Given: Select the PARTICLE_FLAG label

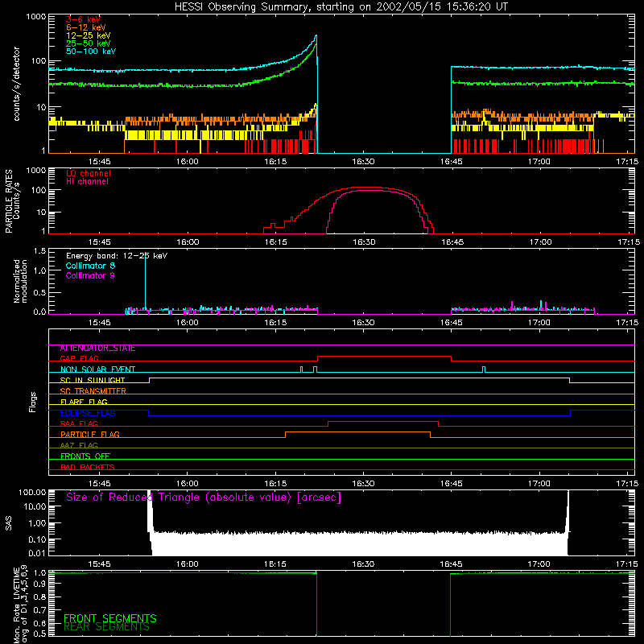Looking at the screenshot, I should (90, 435).
